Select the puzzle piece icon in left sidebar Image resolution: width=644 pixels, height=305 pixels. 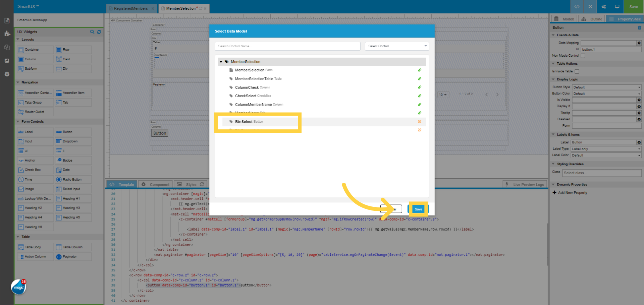point(7,34)
